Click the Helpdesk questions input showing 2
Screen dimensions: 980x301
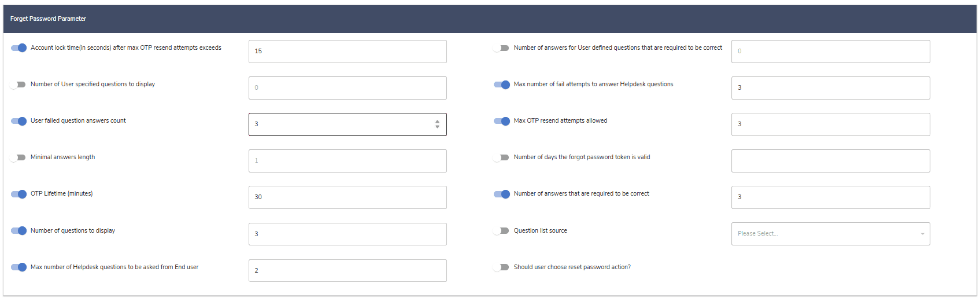[x=347, y=271]
